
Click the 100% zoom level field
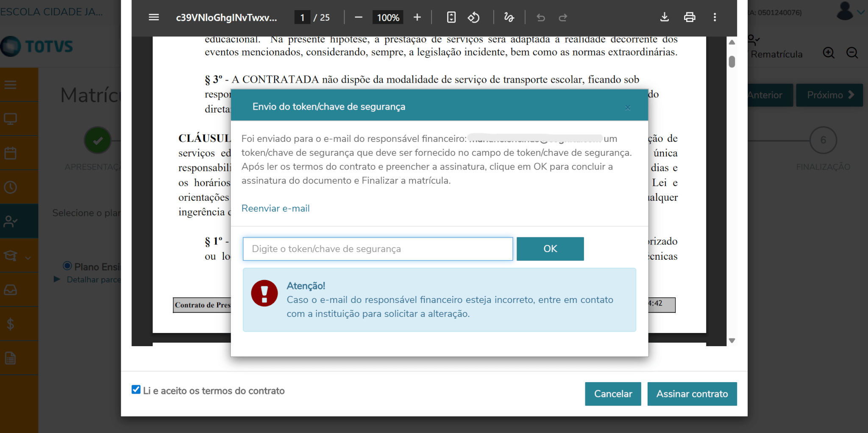point(388,17)
